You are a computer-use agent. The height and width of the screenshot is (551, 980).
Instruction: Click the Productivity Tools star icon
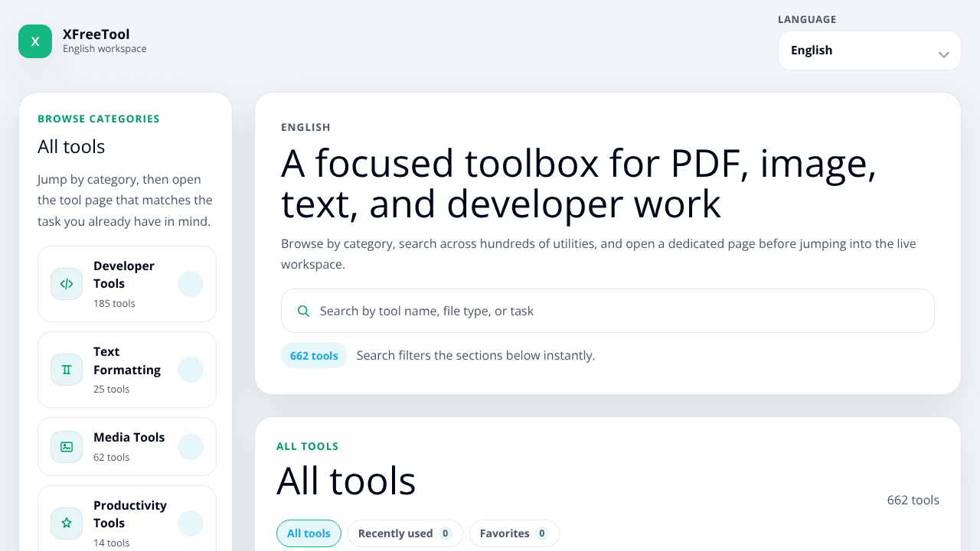[67, 523]
